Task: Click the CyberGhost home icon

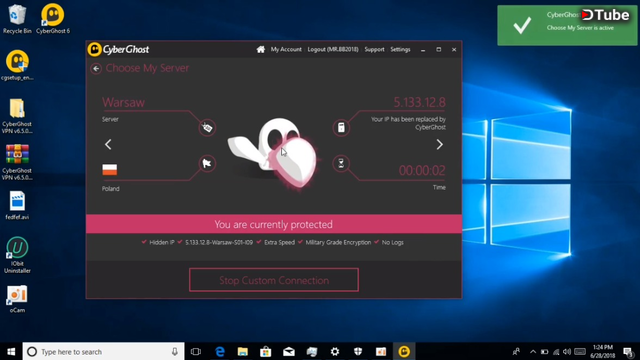Action: coord(261,49)
